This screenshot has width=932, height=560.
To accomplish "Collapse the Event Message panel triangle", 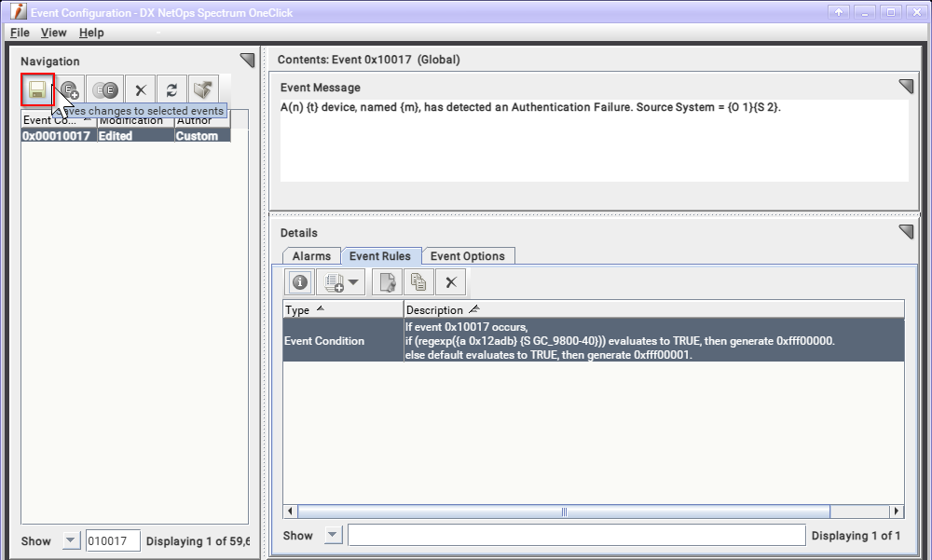I will point(906,87).
